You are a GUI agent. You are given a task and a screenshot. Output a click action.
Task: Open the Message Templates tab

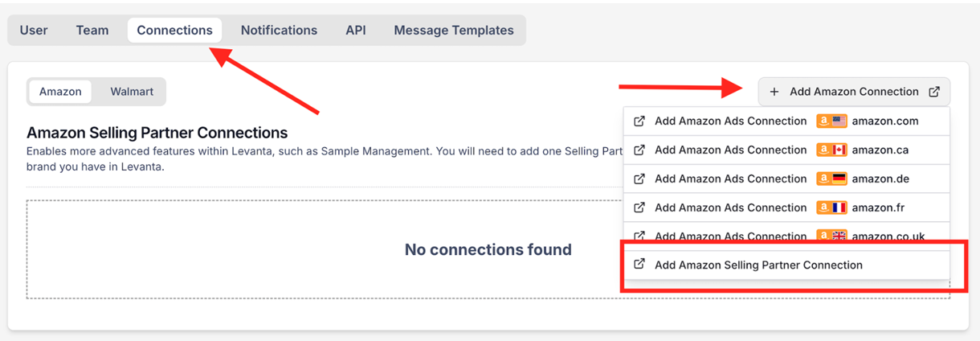tap(453, 31)
